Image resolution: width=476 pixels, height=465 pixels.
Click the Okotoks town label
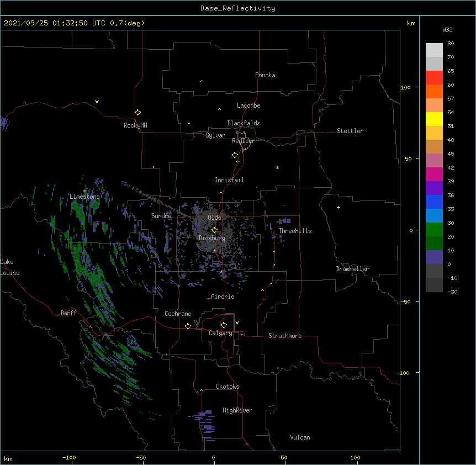click(228, 387)
